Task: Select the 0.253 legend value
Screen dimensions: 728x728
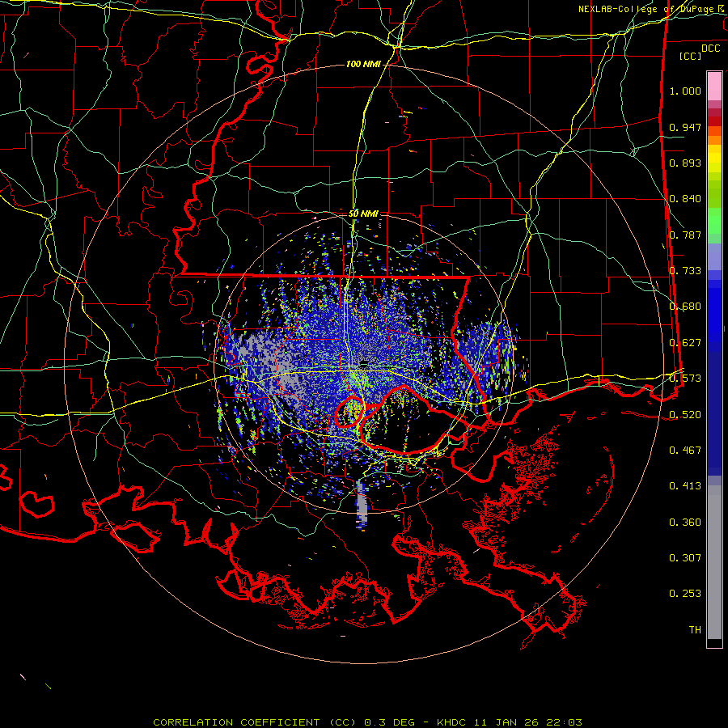Action: click(x=685, y=594)
